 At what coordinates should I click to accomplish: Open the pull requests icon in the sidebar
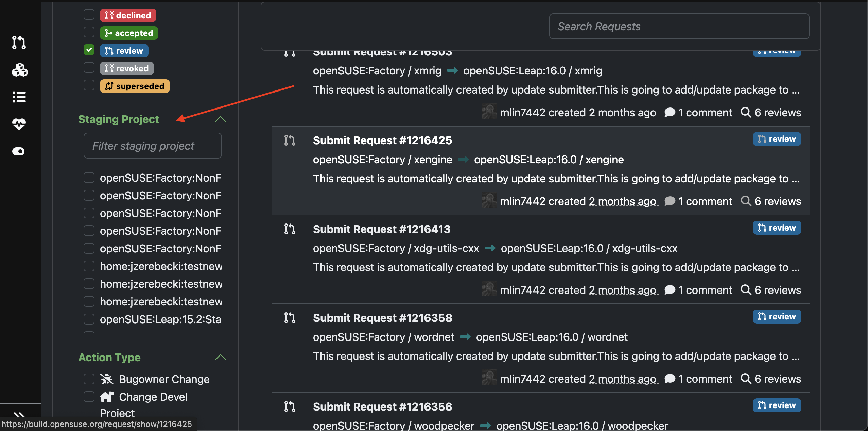(19, 43)
